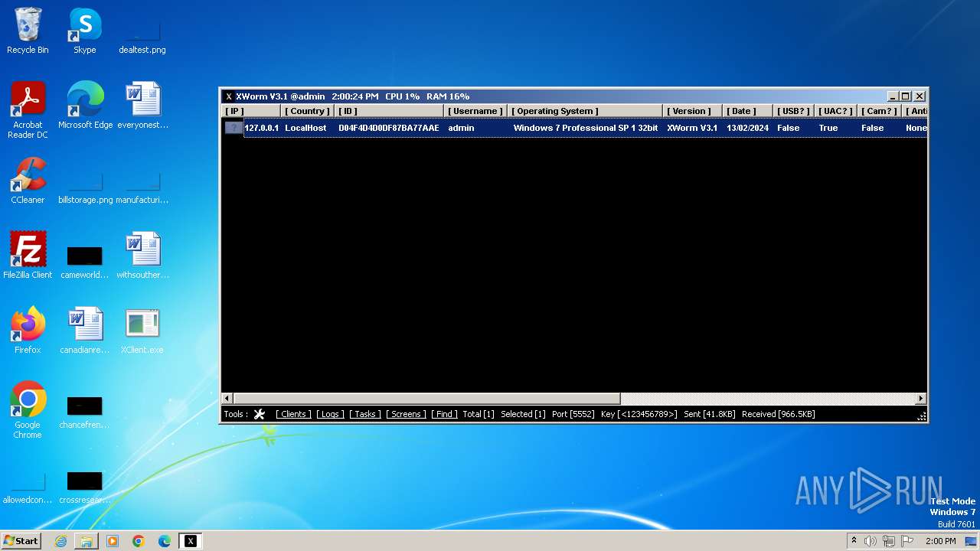Sort by the ID column header
The height and width of the screenshot is (551, 980).
[x=389, y=111]
